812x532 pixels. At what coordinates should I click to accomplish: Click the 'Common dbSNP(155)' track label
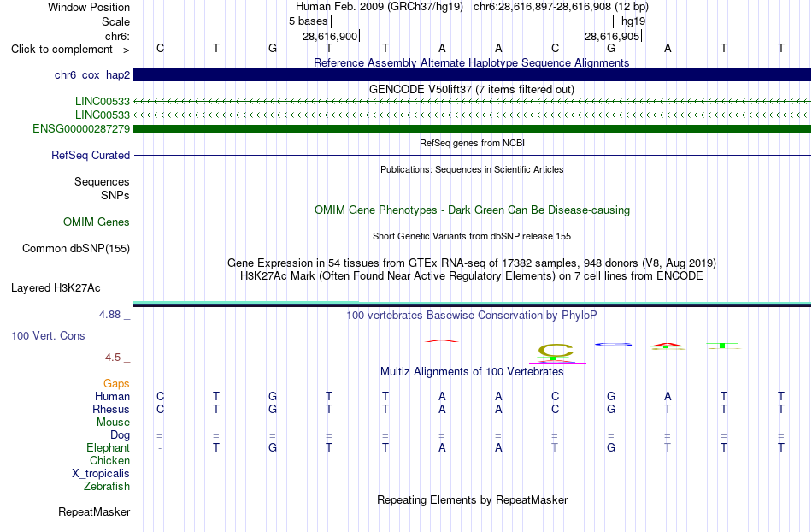pyautogui.click(x=76, y=249)
